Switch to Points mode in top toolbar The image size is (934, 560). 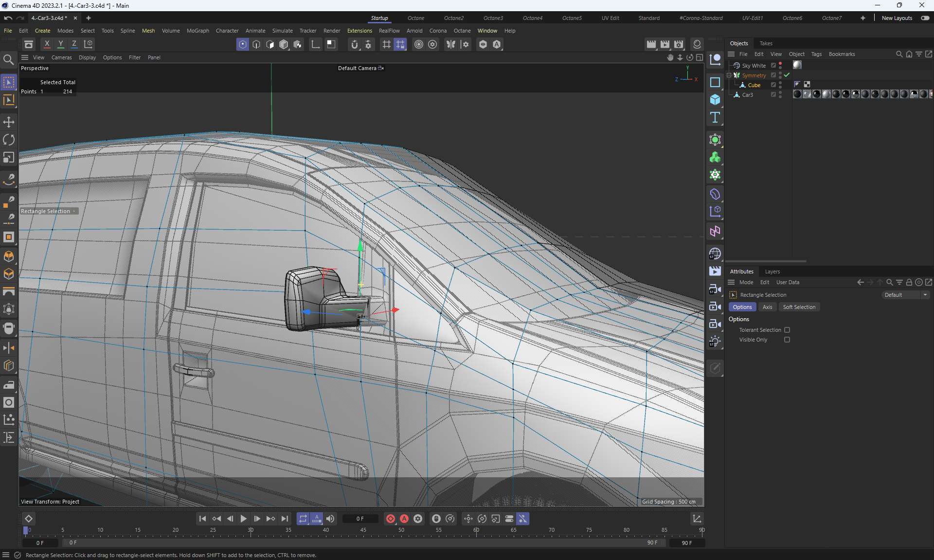pos(242,44)
